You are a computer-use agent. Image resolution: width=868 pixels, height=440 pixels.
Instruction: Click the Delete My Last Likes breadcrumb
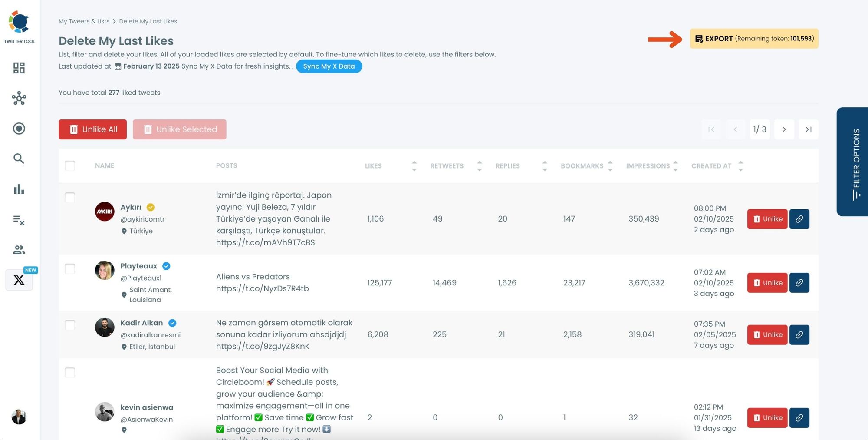tap(148, 21)
